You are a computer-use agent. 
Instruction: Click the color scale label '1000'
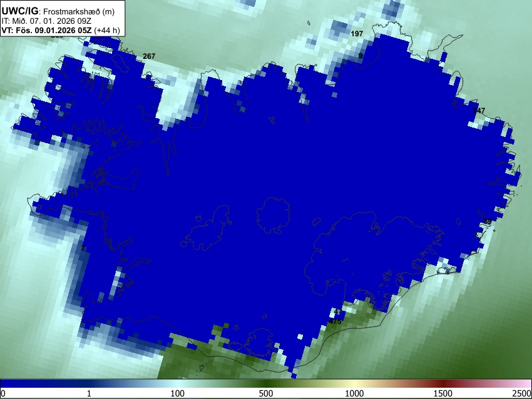(354, 393)
